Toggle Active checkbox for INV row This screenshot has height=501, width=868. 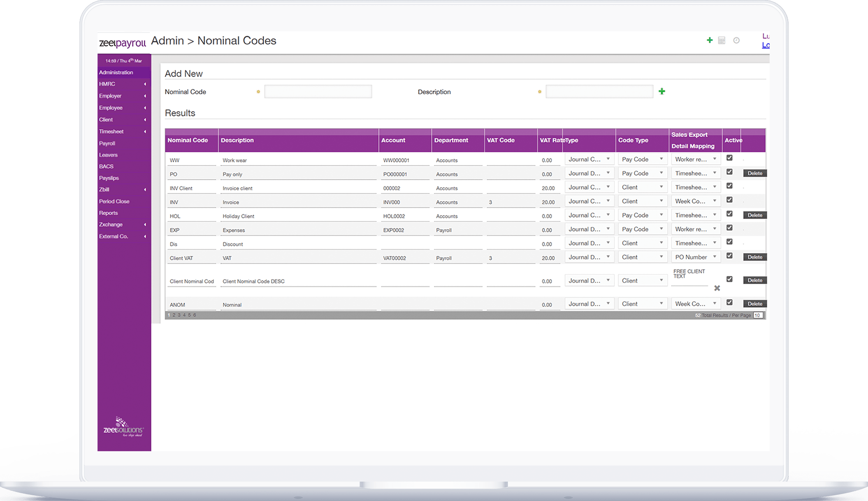729,199
